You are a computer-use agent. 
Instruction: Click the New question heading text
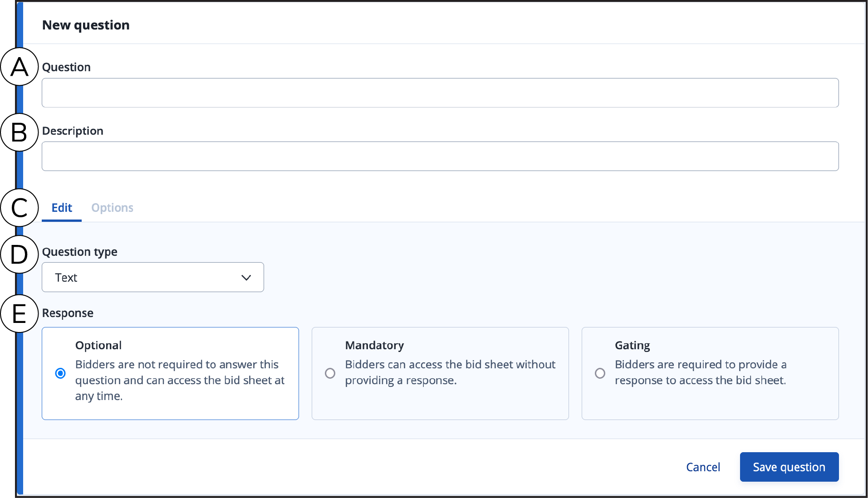coord(86,25)
